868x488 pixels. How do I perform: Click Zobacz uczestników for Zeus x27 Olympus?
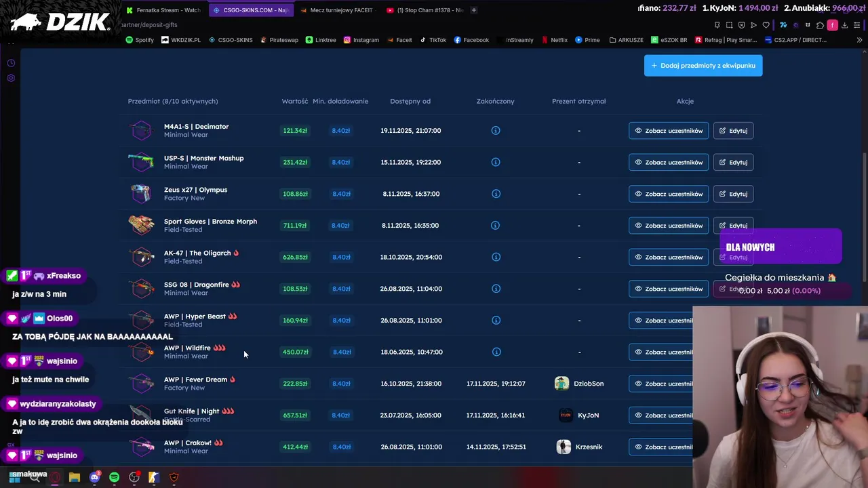coord(669,194)
